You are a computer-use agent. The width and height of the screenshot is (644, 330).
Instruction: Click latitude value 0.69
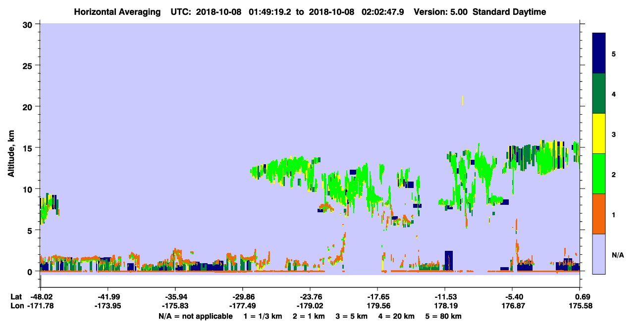click(x=582, y=297)
